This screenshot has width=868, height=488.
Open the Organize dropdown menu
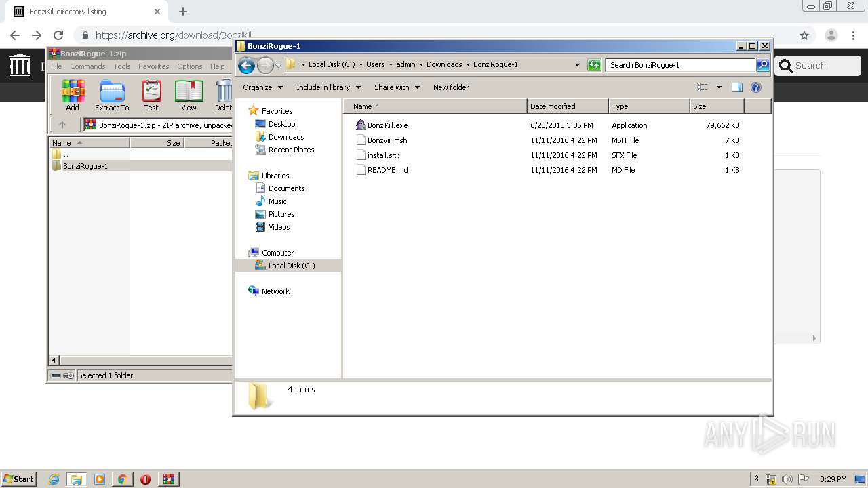click(x=262, y=87)
